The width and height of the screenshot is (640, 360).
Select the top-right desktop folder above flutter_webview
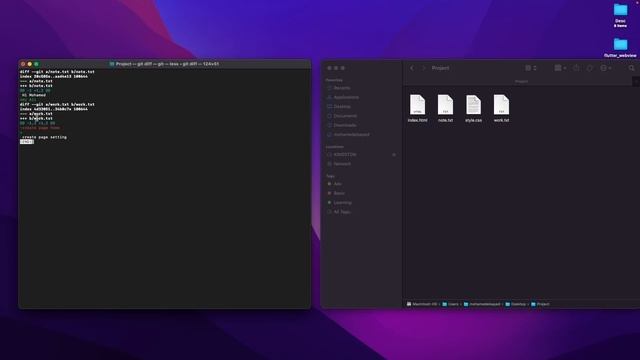(x=620, y=16)
